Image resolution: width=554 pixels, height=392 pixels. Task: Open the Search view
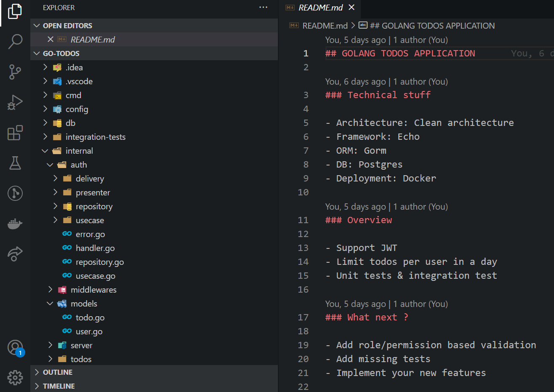[x=15, y=41]
